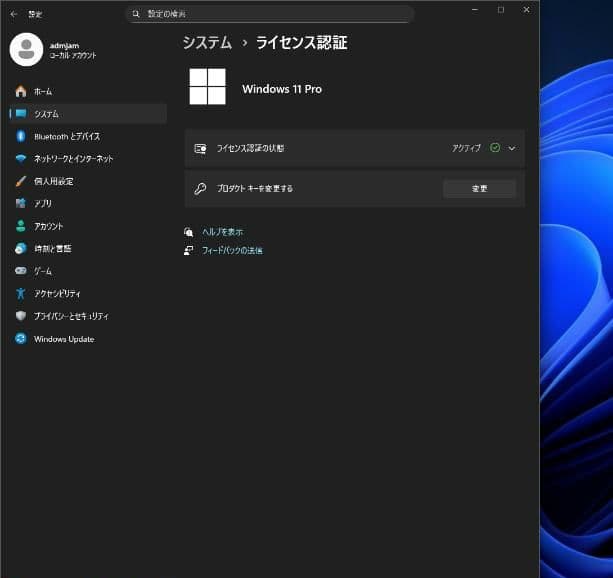Open アプリ label in sidebar
Image resolution: width=613 pixels, height=578 pixels.
43,203
